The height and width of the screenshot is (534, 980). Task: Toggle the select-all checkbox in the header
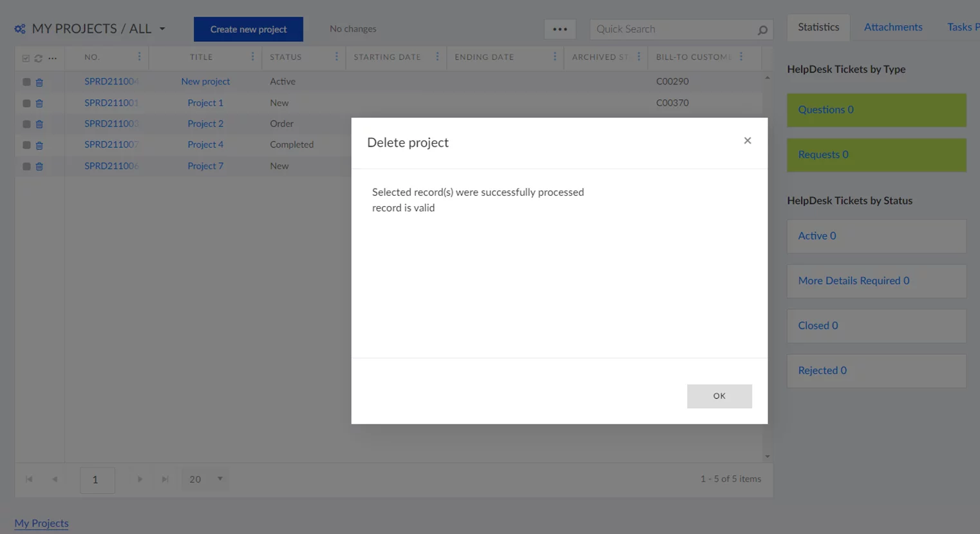(26, 58)
